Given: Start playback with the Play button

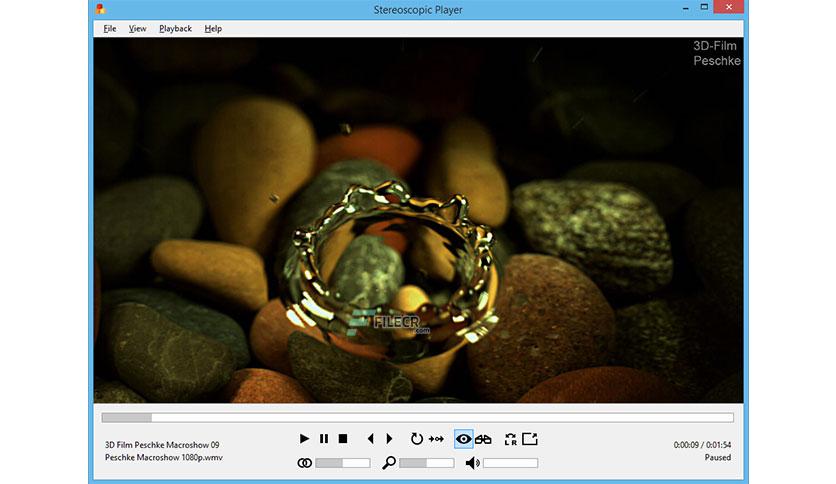Looking at the screenshot, I should (x=304, y=439).
